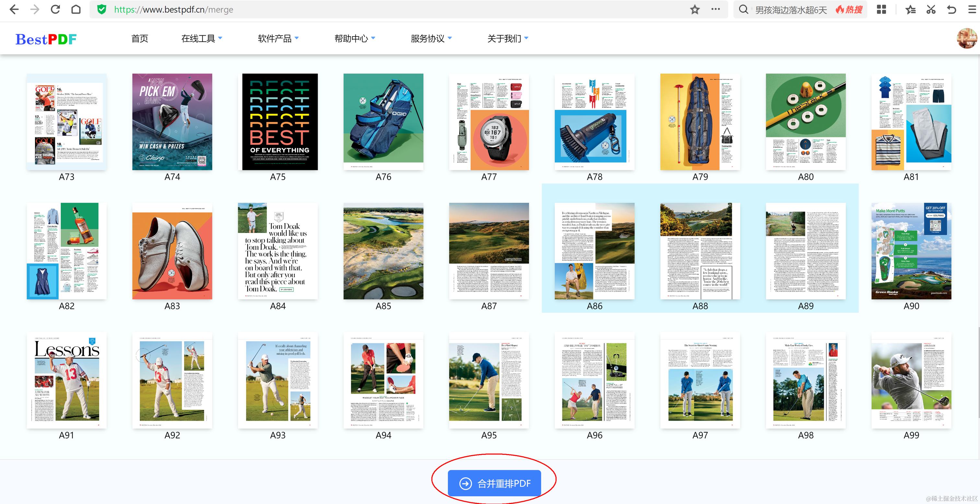Click the browser forward arrow
Image resolution: width=980 pixels, height=504 pixels.
[35, 9]
